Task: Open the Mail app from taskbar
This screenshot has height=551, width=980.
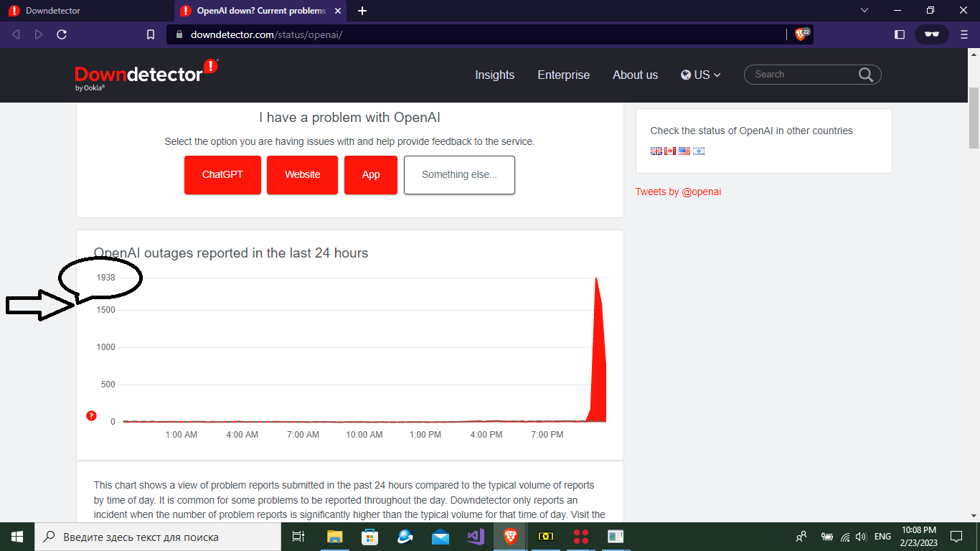Action: pos(440,537)
